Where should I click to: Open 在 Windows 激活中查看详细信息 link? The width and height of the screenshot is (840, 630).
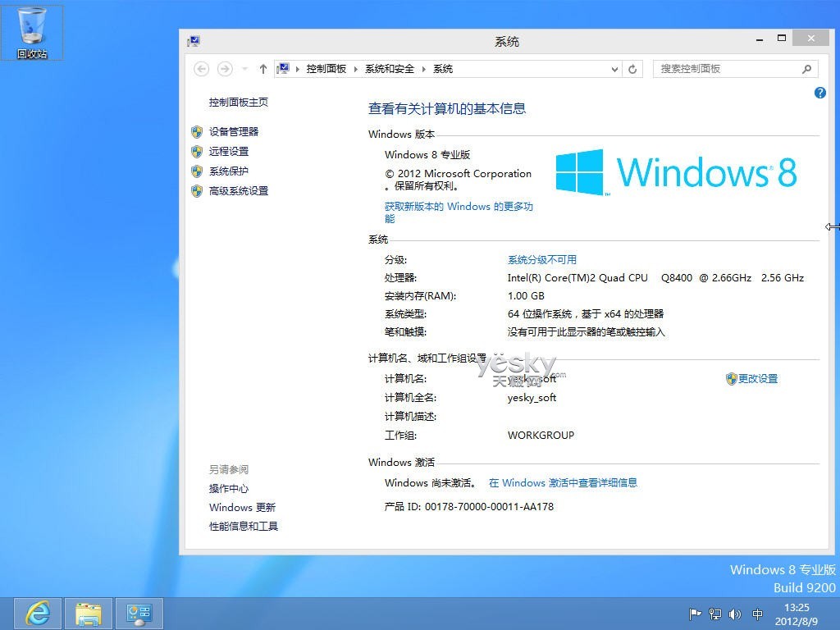pyautogui.click(x=563, y=482)
